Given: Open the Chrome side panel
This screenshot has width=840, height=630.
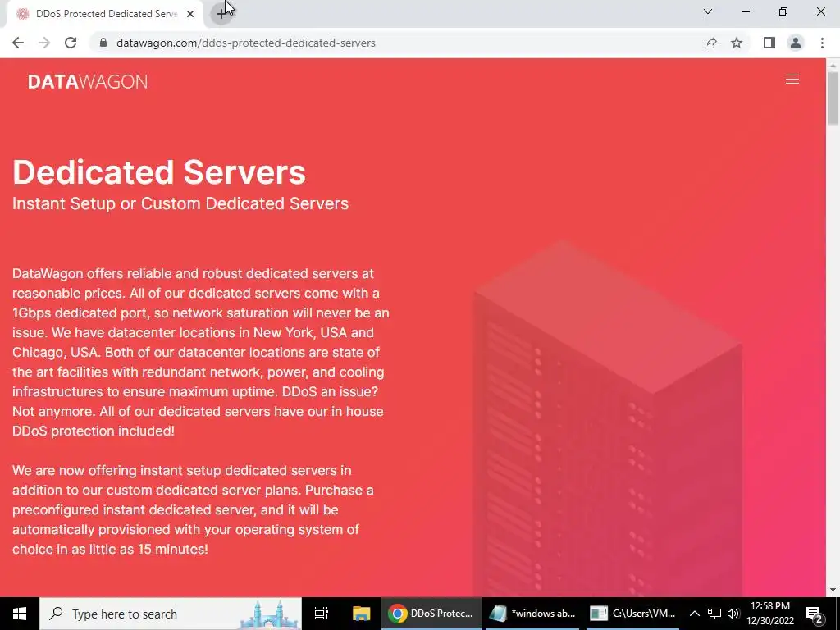Looking at the screenshot, I should click(769, 43).
